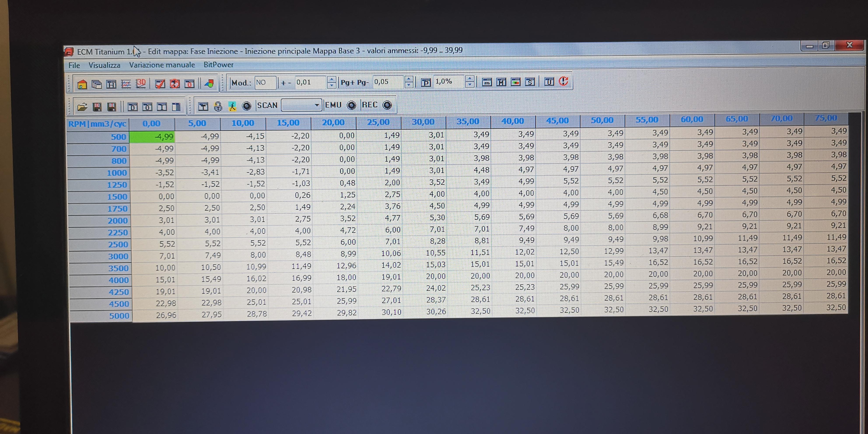Click the percent window icon marked P

[x=426, y=82]
